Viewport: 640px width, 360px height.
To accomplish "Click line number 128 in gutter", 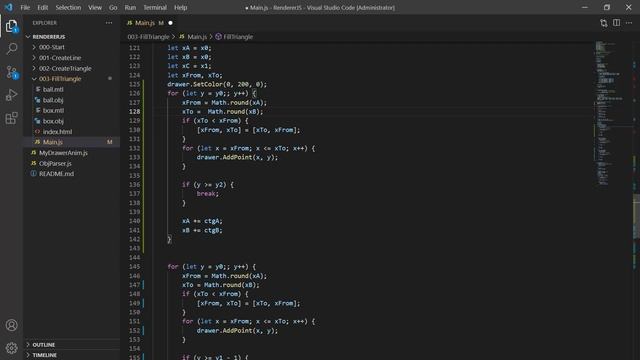I will pos(134,111).
